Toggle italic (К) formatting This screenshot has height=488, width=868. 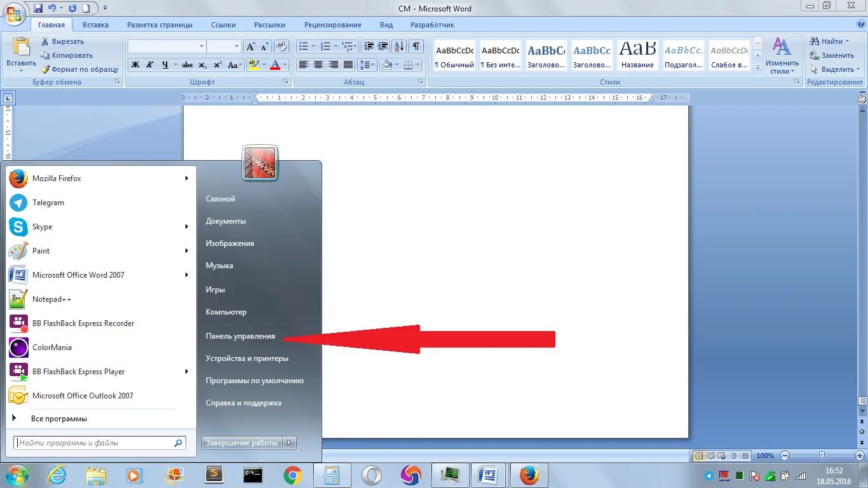tap(150, 65)
